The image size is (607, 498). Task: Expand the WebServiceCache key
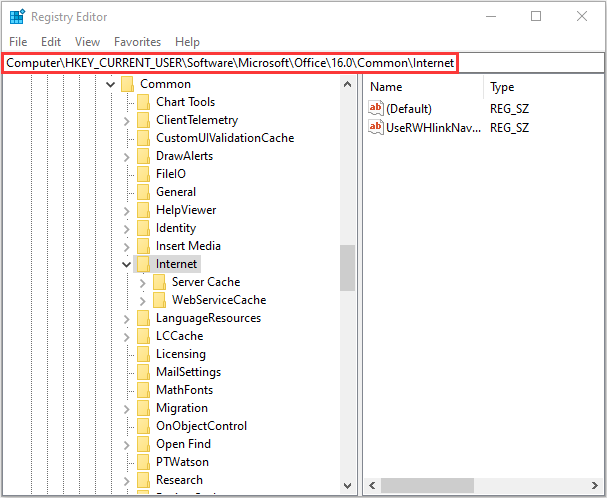[142, 301]
